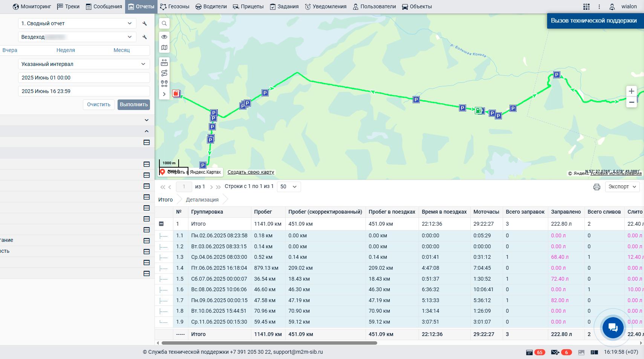Open the live chat bubble
Image resolution: width=644 pixels, height=359 pixels.
coord(613,328)
